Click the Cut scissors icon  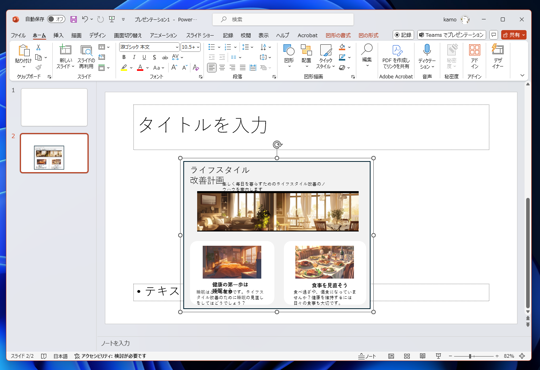tap(38, 47)
